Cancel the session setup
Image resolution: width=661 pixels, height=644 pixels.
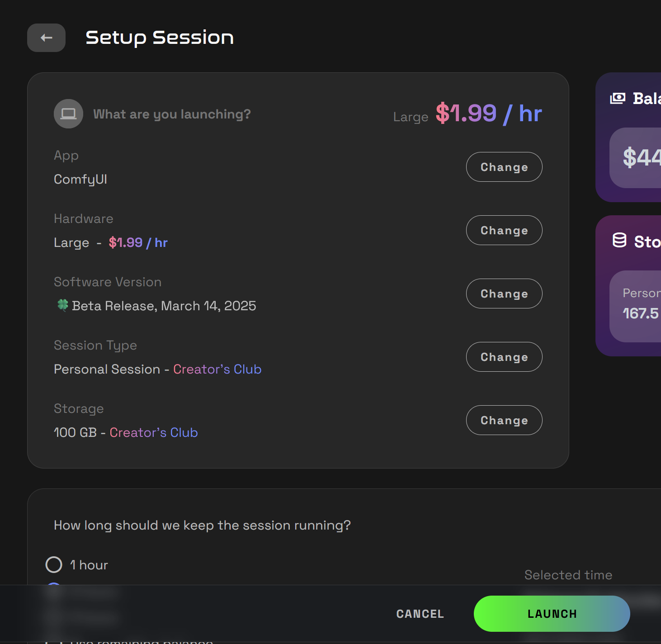(x=420, y=613)
